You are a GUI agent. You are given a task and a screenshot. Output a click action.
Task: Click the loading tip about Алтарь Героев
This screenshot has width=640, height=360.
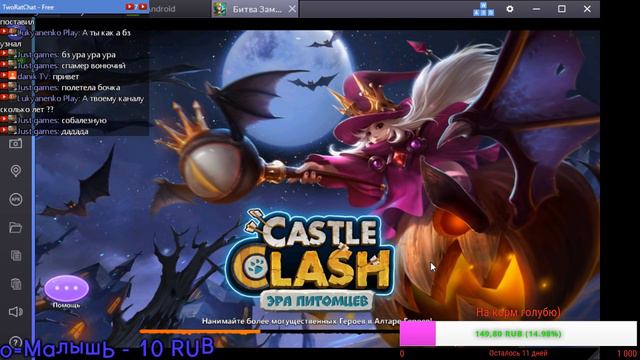[316, 322]
